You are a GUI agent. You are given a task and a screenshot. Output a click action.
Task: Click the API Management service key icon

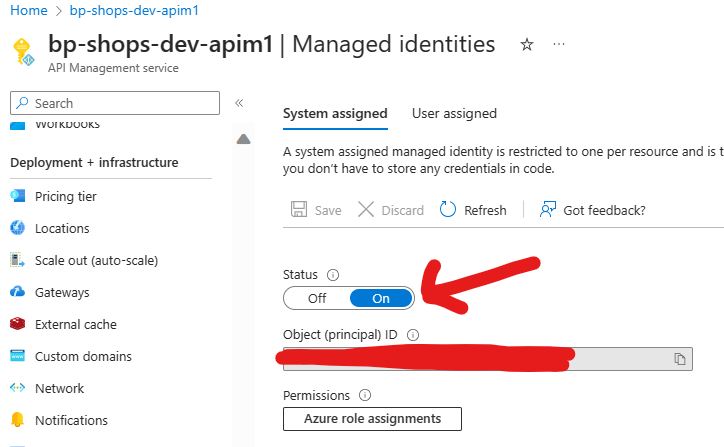tap(23, 52)
